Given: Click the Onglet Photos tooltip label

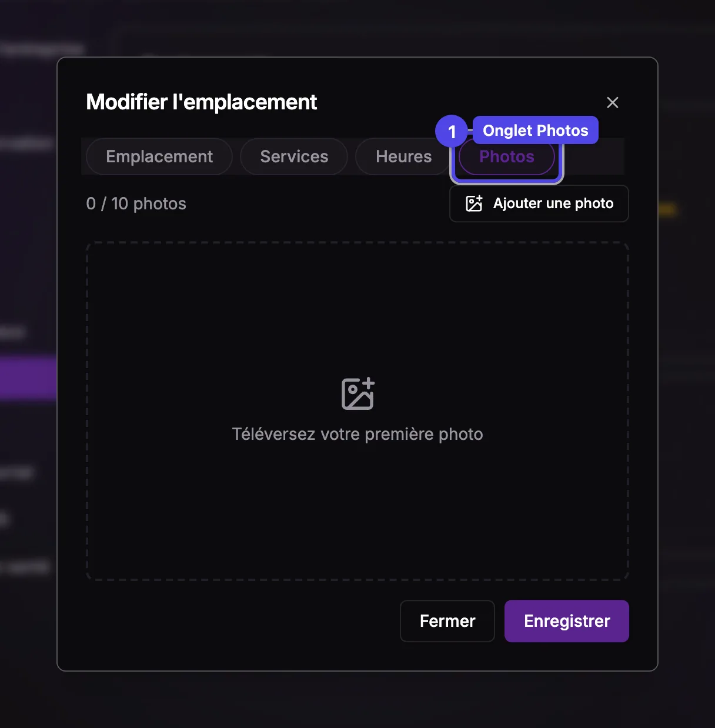Looking at the screenshot, I should click(x=535, y=130).
